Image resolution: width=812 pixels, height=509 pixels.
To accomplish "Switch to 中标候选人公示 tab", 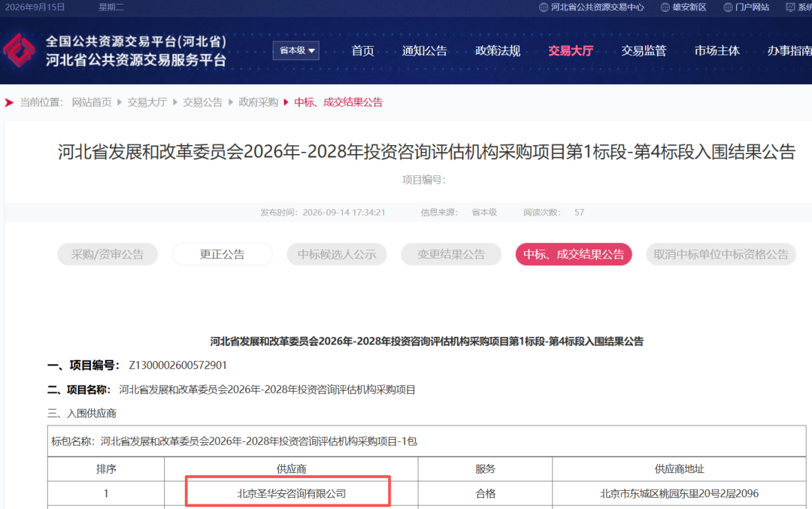I will (337, 254).
